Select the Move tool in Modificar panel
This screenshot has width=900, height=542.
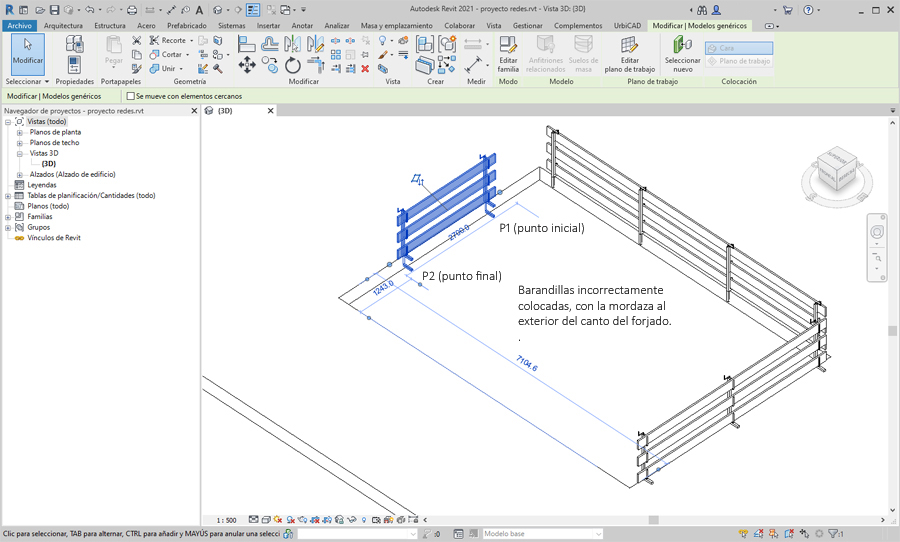247,65
